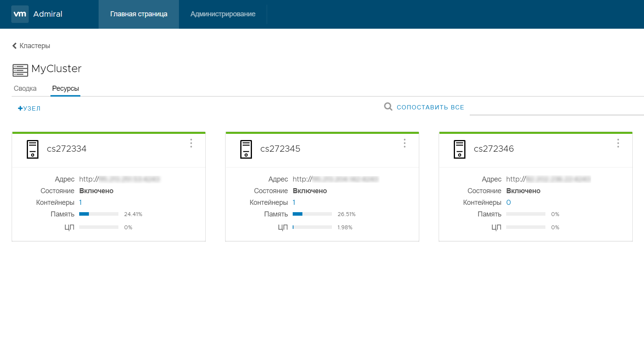644x353 pixels.
Task: Open containers count link of cs272346
Action: click(509, 202)
